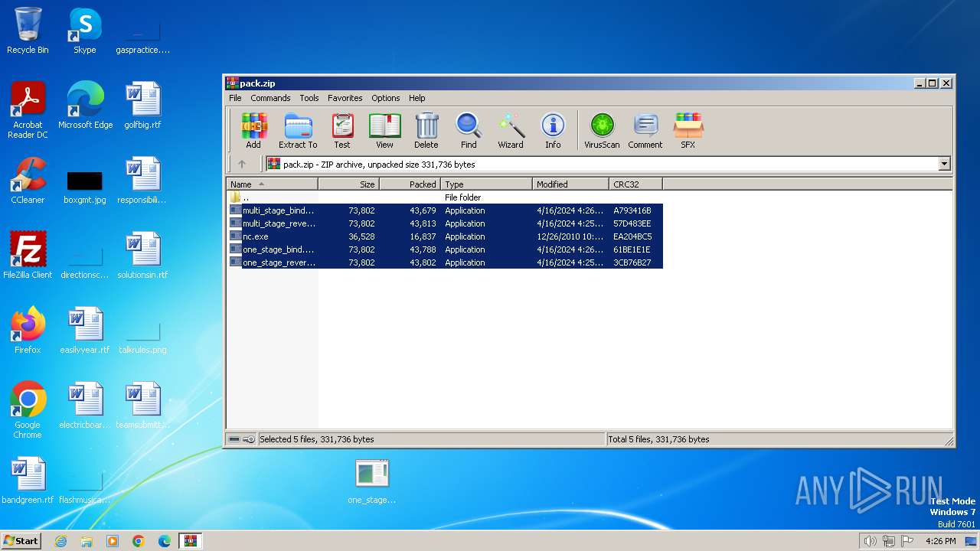Open the Commands menu
The width and height of the screenshot is (980, 551).
[270, 98]
